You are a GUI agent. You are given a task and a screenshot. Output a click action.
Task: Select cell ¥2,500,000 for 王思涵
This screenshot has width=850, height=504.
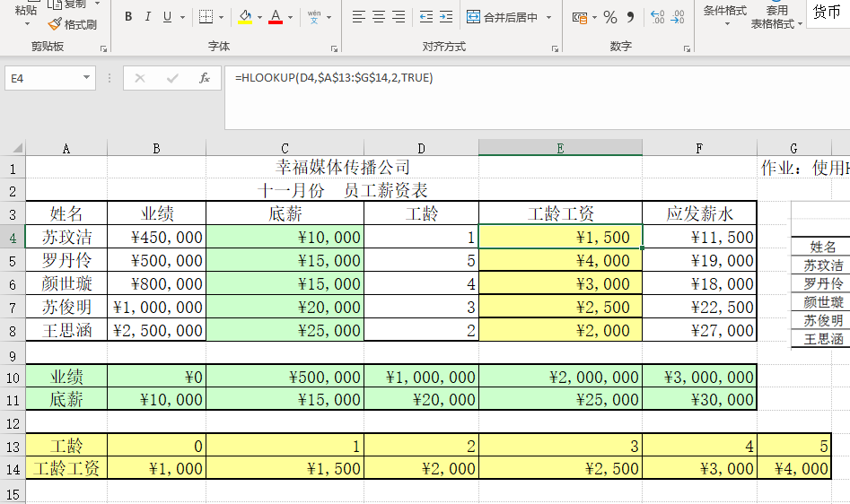pos(157,330)
